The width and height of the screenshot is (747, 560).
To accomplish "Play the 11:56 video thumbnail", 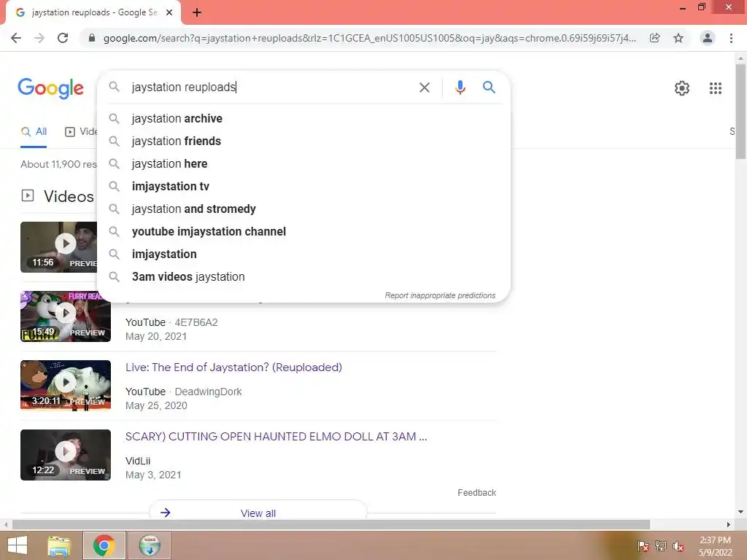I will point(58,247).
